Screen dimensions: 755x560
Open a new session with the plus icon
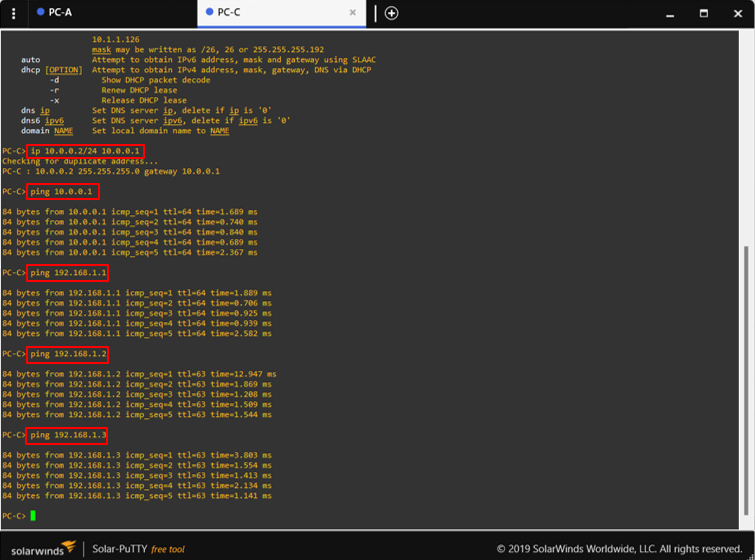pyautogui.click(x=391, y=13)
